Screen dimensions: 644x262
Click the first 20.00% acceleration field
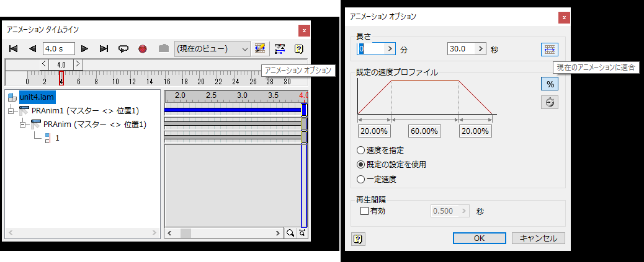pos(374,131)
